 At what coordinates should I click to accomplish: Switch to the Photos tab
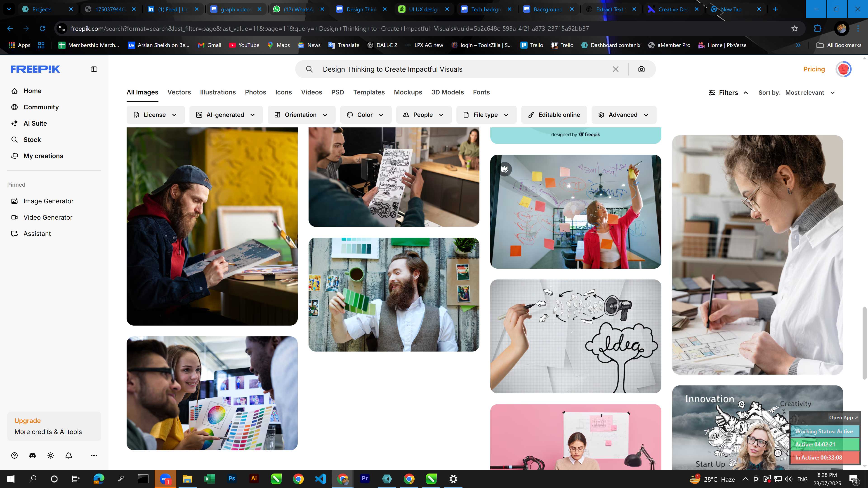point(255,92)
